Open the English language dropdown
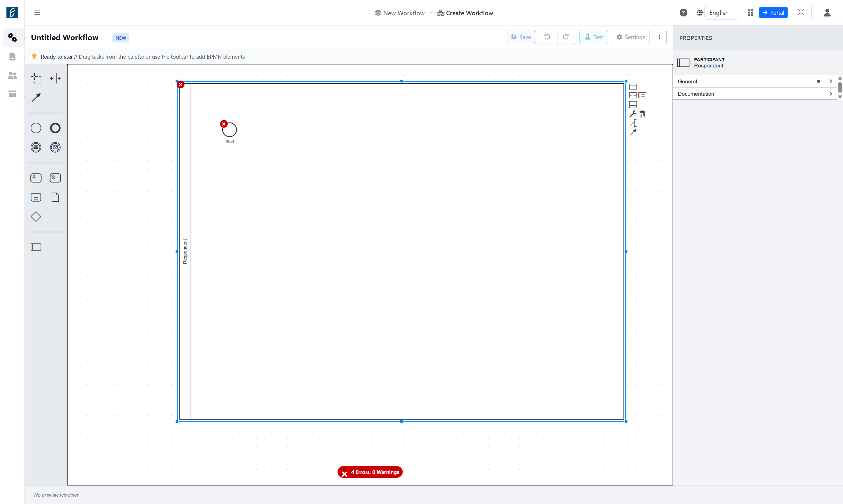Image resolution: width=843 pixels, height=504 pixels. tap(721, 13)
